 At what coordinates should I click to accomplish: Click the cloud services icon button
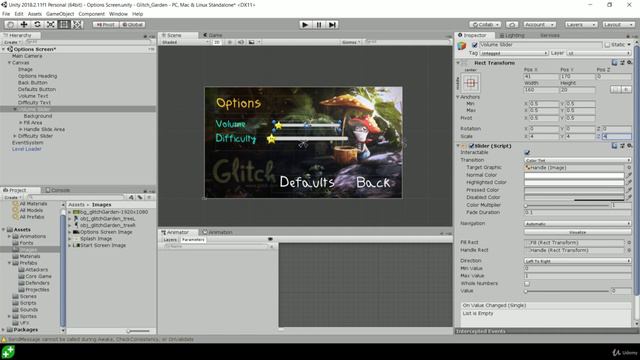[512, 24]
